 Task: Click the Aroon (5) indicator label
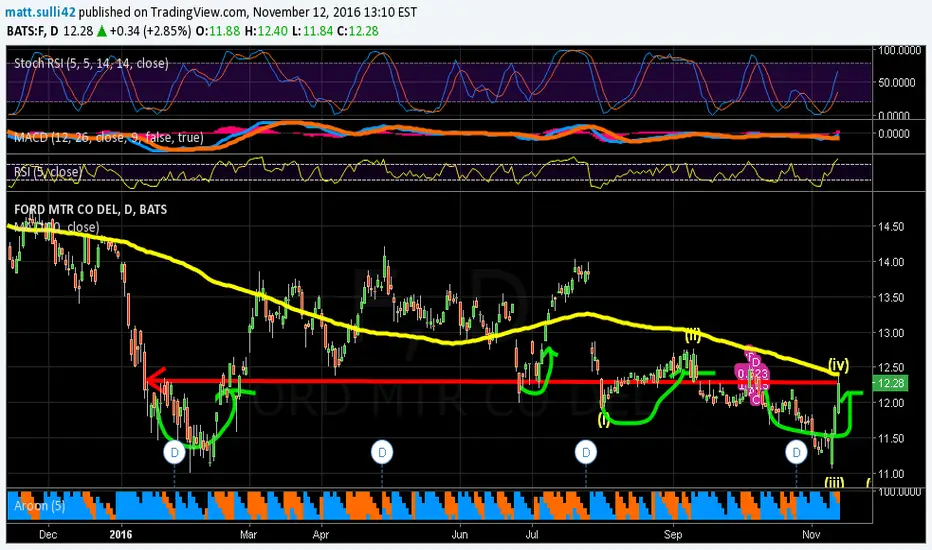click(x=39, y=505)
